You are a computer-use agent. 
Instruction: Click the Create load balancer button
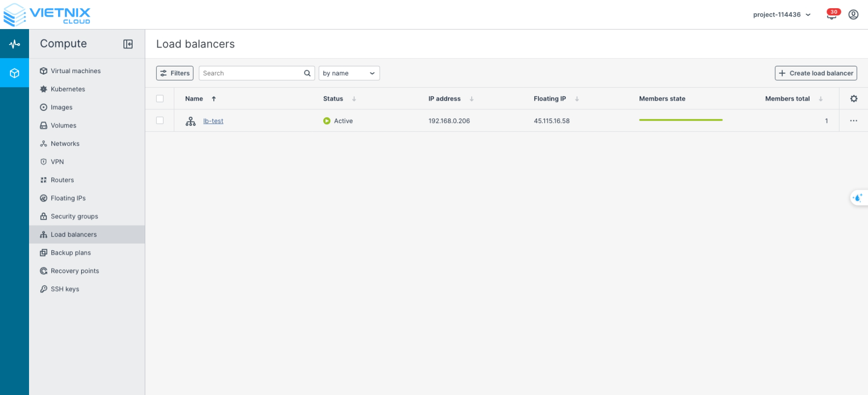(816, 73)
